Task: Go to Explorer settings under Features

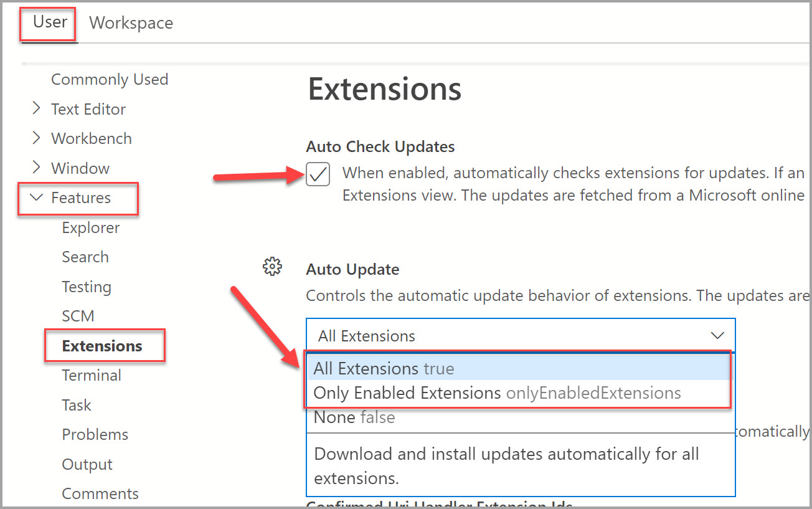Action: (91, 228)
